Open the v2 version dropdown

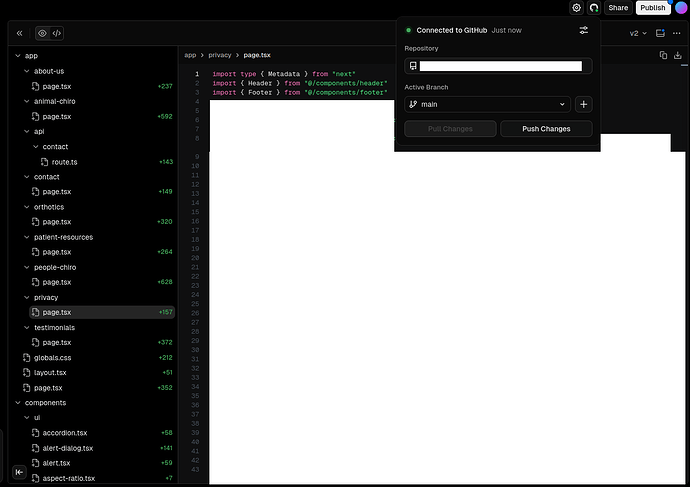pyautogui.click(x=638, y=33)
